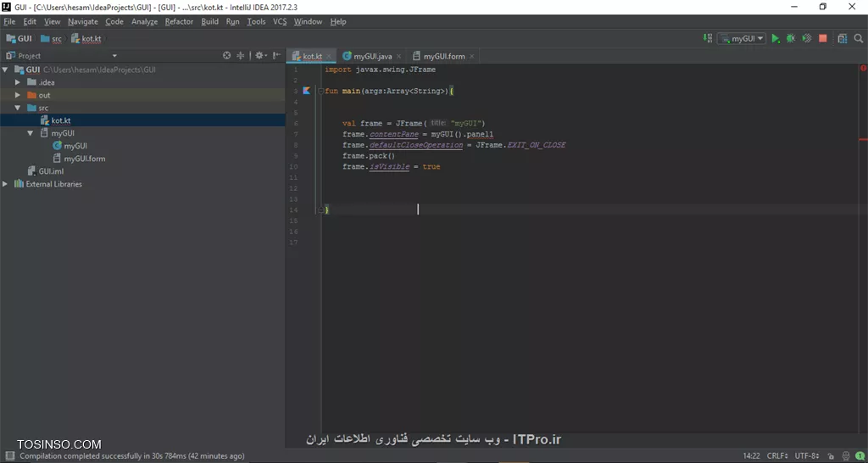This screenshot has width=868, height=463.
Task: Expand External Libraries node arrow
Action: click(5, 184)
